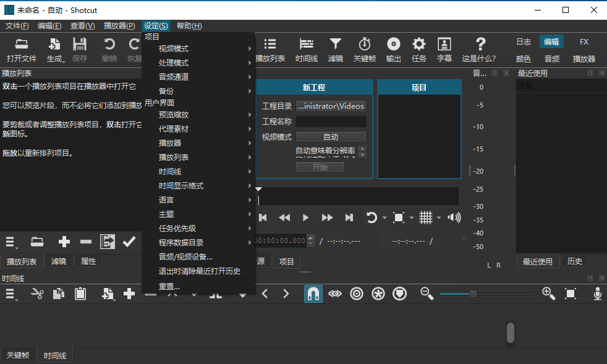Click the Save (保存) toolbar icon

pos(80,49)
